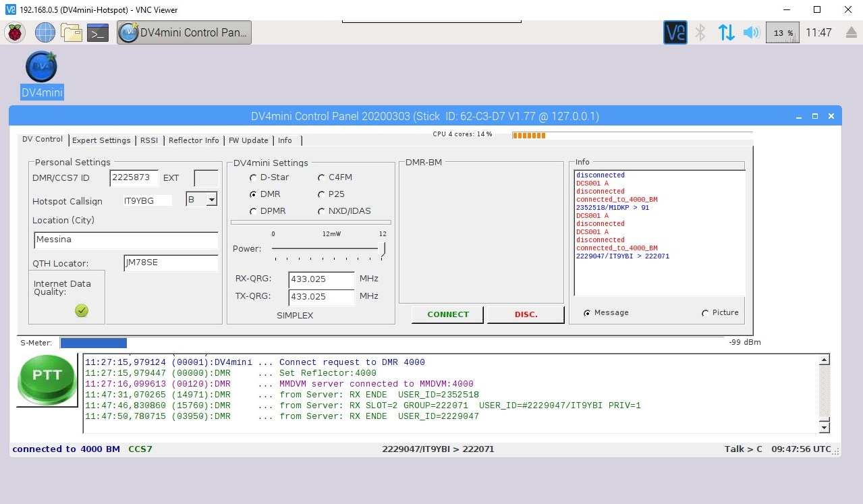Screen dimensions: 863x504
Task: Select the Message radio option
Action: tap(587, 313)
